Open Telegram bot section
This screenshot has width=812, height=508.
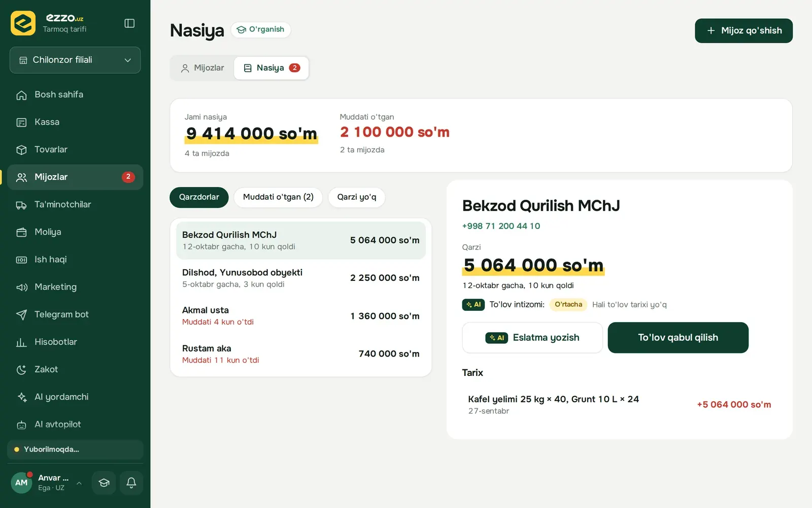tap(75, 314)
